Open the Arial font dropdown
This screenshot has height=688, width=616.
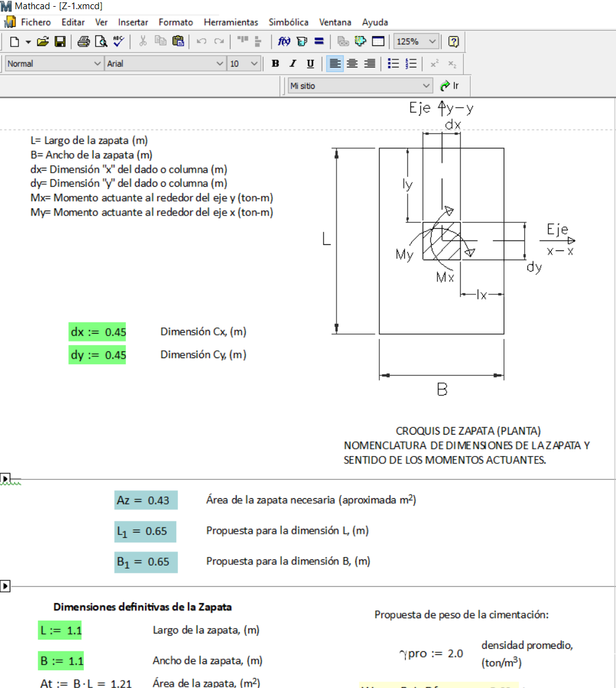[220, 64]
